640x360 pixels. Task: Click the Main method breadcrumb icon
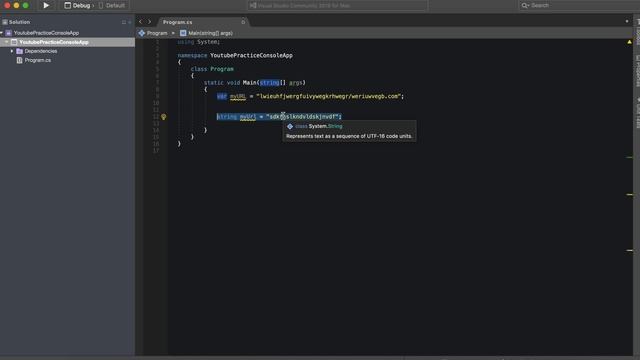pos(183,33)
